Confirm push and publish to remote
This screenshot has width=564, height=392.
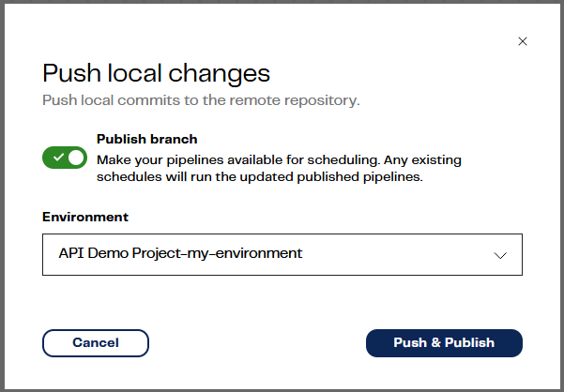coord(444,343)
